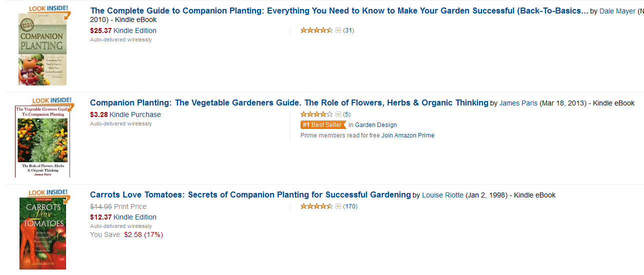Screen dimensions: 644x275
Task: Click the Carrots Love Tomatoes cover thumbnail
Action: pos(42,233)
